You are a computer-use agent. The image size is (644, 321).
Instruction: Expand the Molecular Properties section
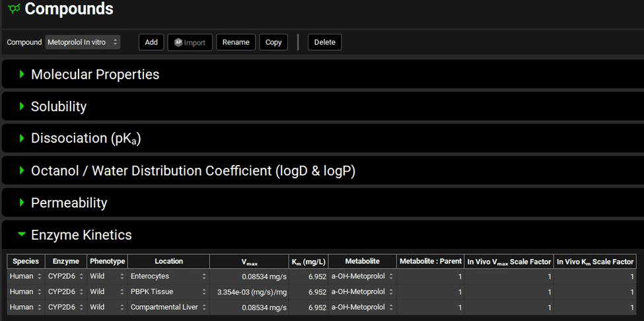click(95, 75)
